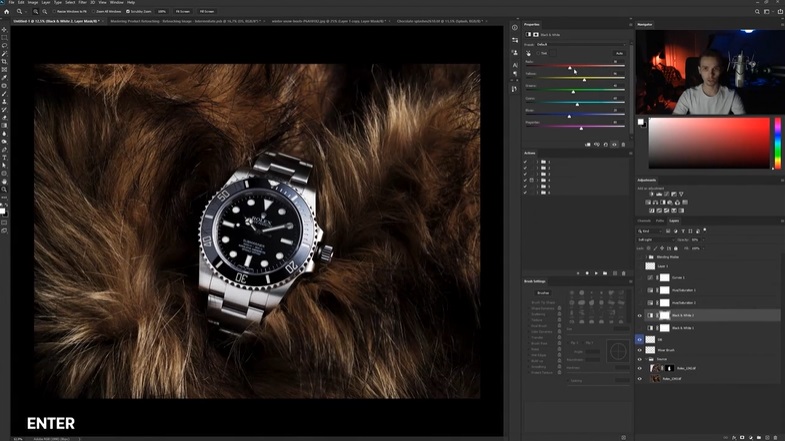785x441 pixels.
Task: Click the Brushes button in Brush Settings
Action: click(543, 293)
